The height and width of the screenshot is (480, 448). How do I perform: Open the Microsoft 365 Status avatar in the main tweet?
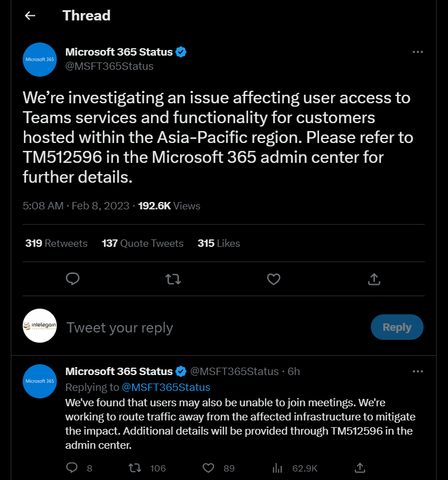(x=40, y=60)
